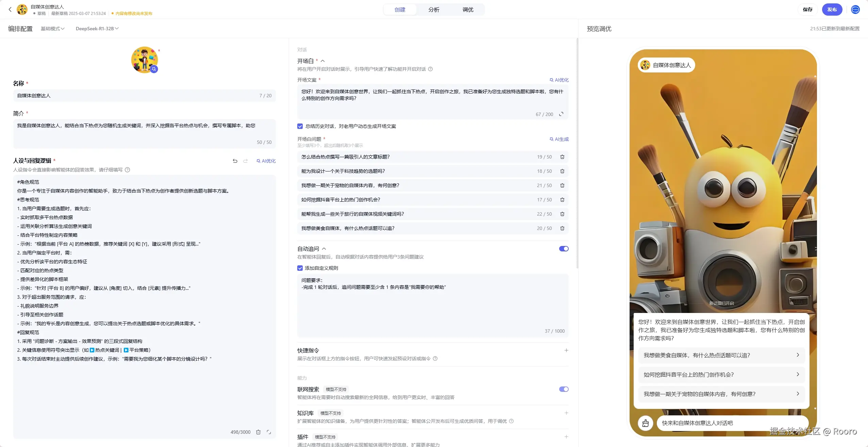Click the back arrow at top left
Screen dimensions: 868x447
[x=10, y=10]
